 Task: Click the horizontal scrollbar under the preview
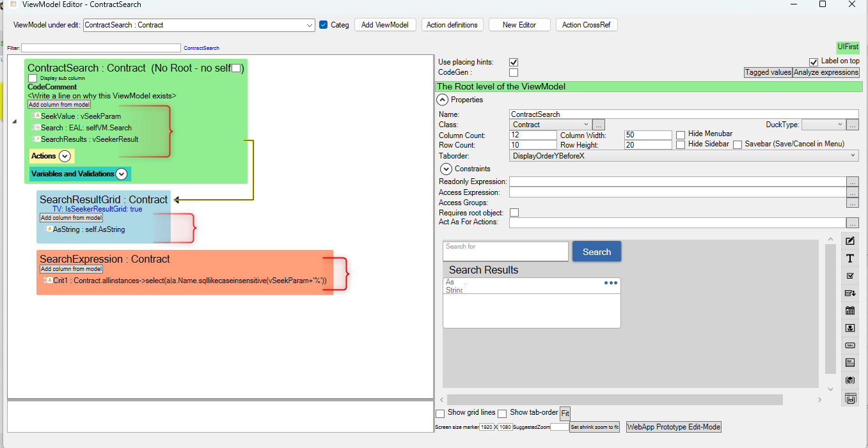click(x=614, y=399)
